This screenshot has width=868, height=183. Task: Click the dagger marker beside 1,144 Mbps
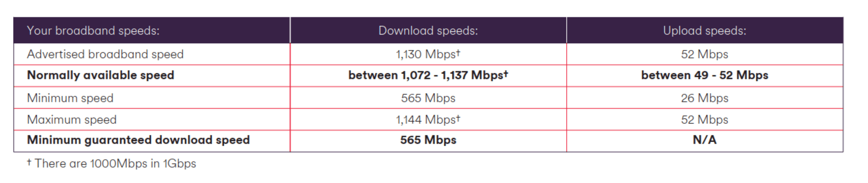click(458, 118)
